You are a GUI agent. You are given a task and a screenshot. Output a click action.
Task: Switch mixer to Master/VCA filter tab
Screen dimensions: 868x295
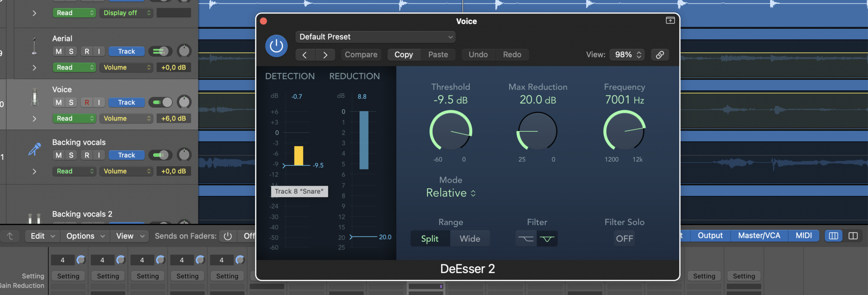pos(759,236)
